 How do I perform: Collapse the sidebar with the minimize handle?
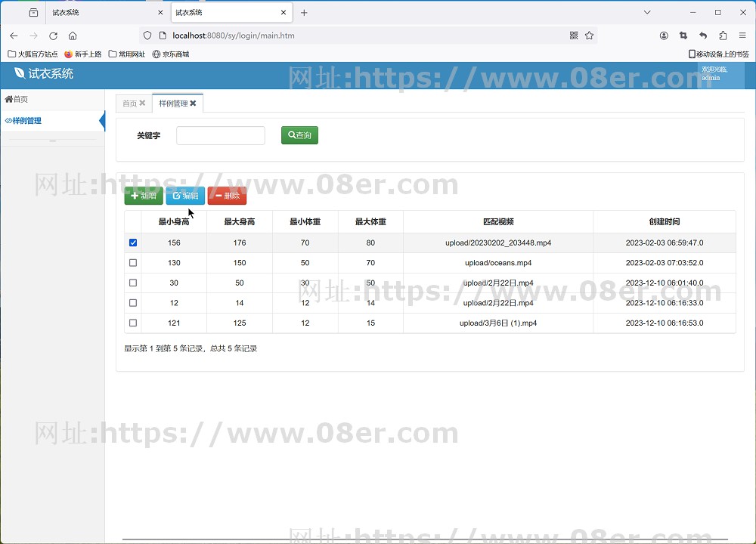click(x=53, y=141)
